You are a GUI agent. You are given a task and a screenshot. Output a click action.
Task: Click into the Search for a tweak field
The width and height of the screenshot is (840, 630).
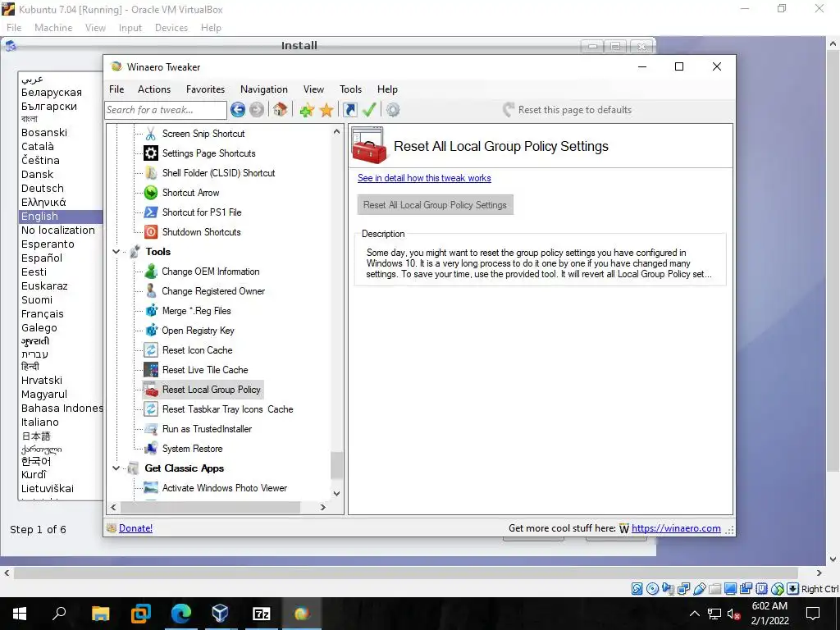click(x=166, y=110)
